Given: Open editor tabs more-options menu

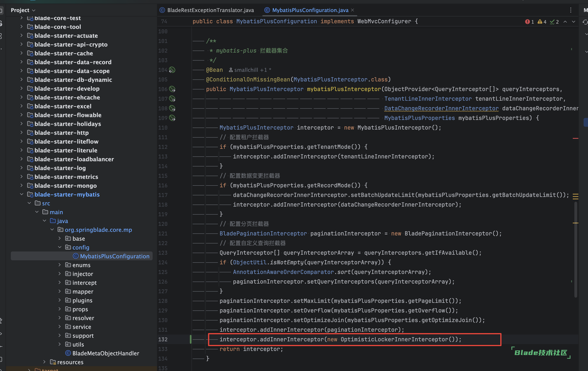Looking at the screenshot, I should [571, 10].
